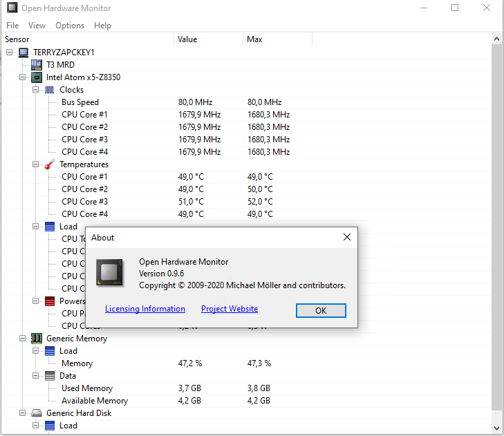Click the blue Load icon under Generic Hard Disk
This screenshot has width=504, height=436.
(50, 426)
